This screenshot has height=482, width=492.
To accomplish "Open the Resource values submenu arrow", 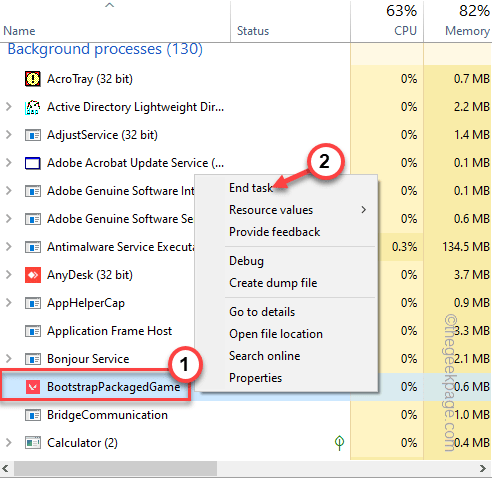I will pyautogui.click(x=364, y=210).
